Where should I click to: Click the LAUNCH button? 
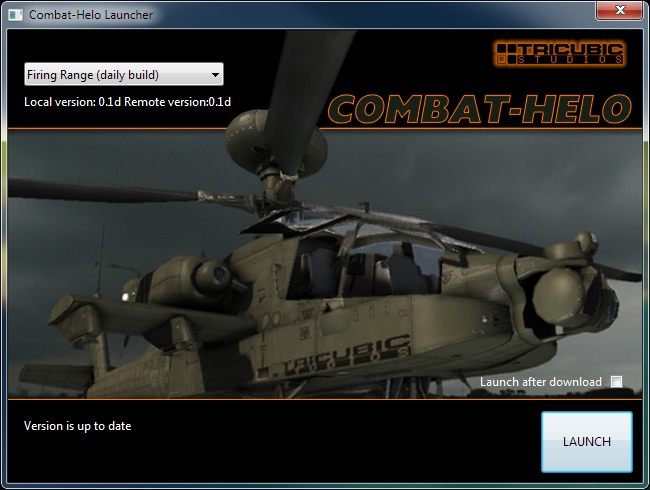point(587,441)
